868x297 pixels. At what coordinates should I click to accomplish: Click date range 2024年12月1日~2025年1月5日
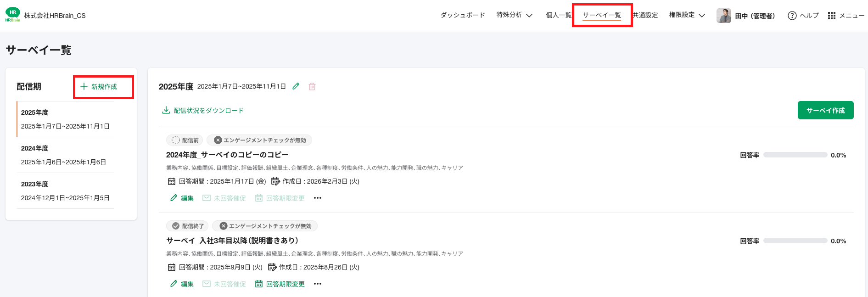65,198
